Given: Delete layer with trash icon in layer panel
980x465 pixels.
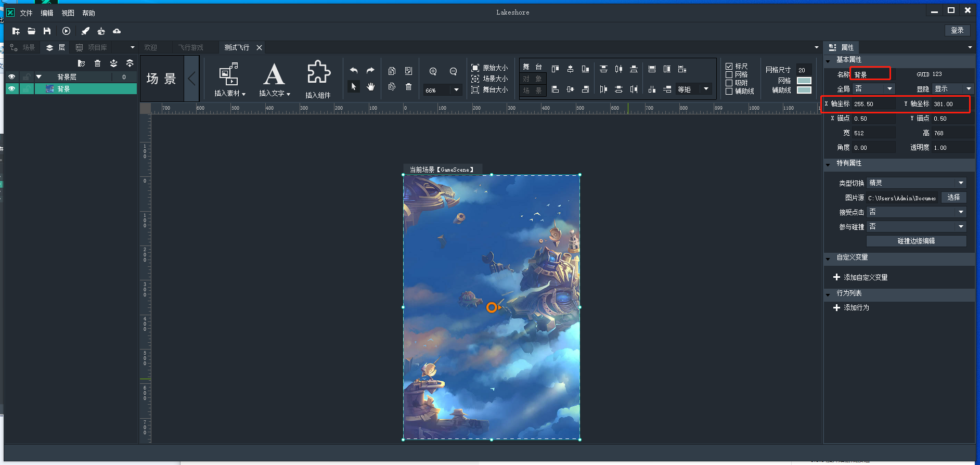Looking at the screenshot, I should coord(97,63).
